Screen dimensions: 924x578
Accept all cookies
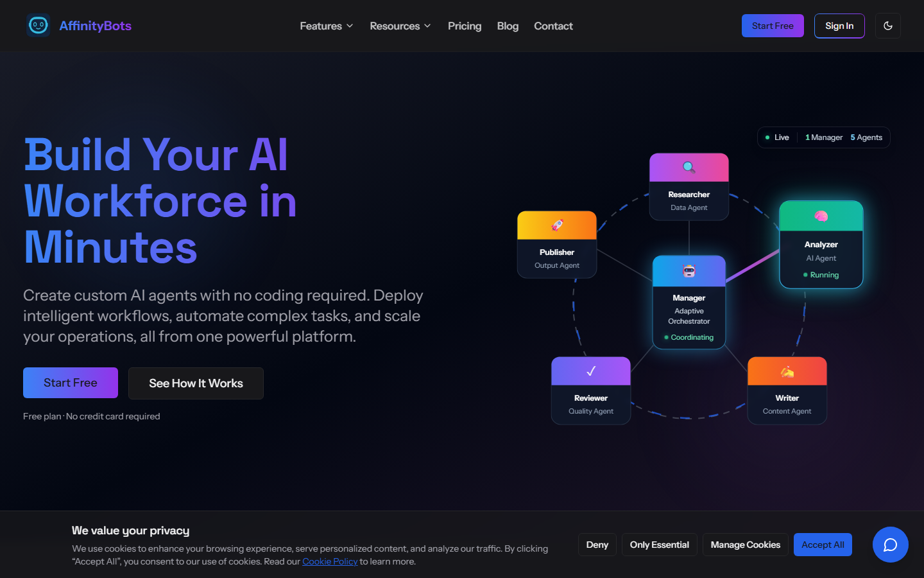pos(823,544)
